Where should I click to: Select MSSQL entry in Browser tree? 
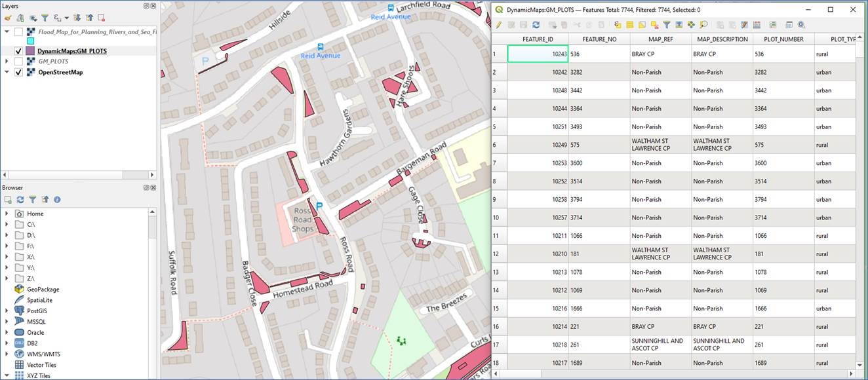[x=36, y=322]
